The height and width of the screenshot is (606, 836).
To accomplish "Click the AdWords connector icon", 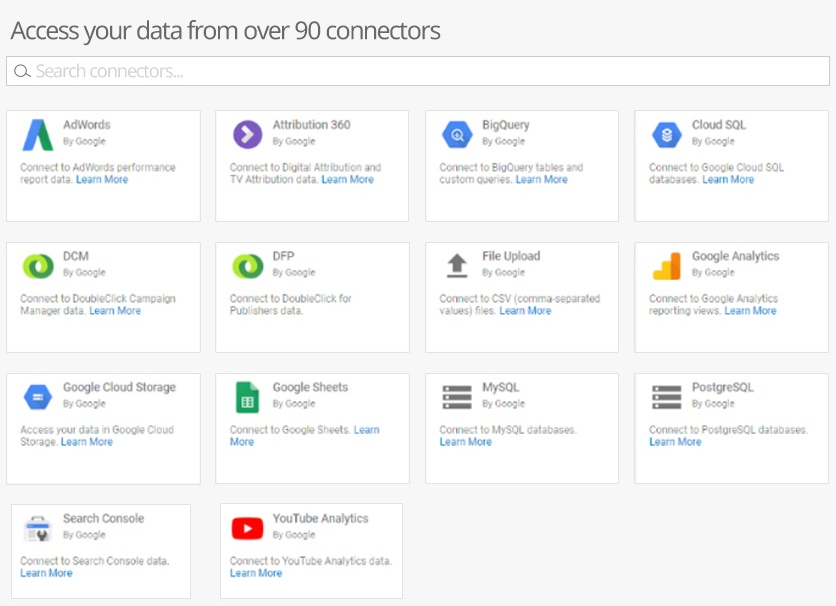I will tap(38, 135).
